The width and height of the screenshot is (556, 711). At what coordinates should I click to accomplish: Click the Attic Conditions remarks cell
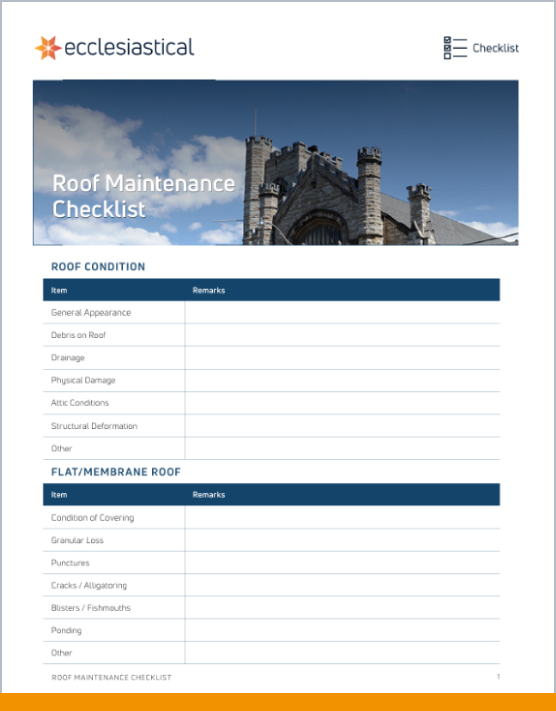coord(342,403)
